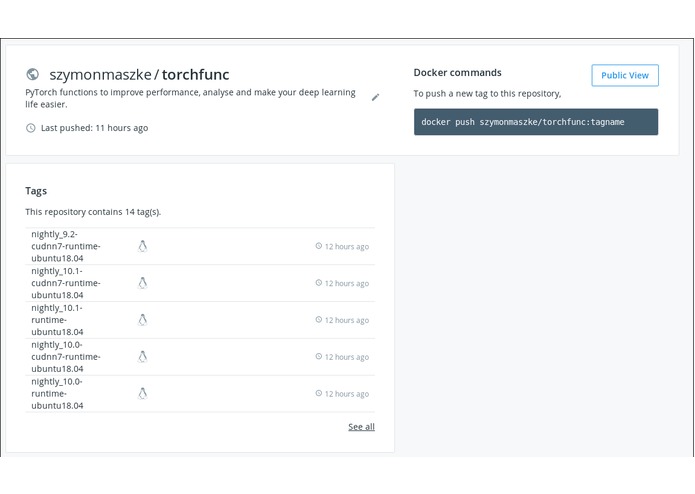Click the globe public repository icon
Viewport: 695px width, 494px height.
(x=32, y=74)
